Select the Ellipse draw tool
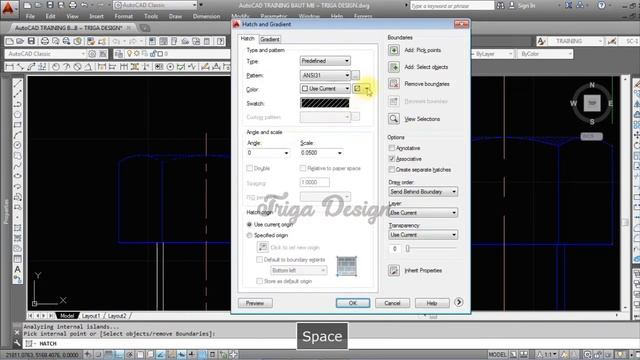Viewport: 640px width, 360px height. 18,176
